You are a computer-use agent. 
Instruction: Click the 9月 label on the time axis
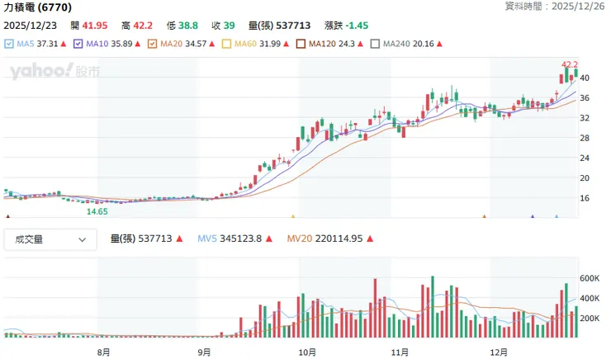(204, 352)
